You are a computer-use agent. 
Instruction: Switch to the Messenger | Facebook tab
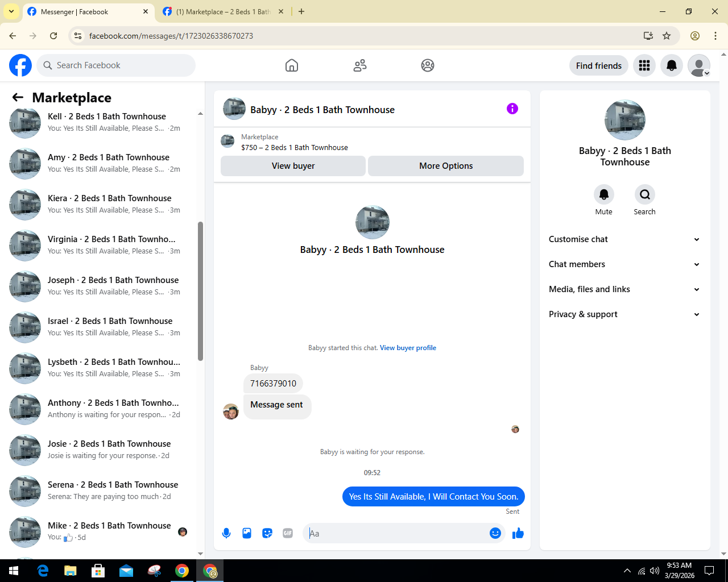pyautogui.click(x=89, y=12)
